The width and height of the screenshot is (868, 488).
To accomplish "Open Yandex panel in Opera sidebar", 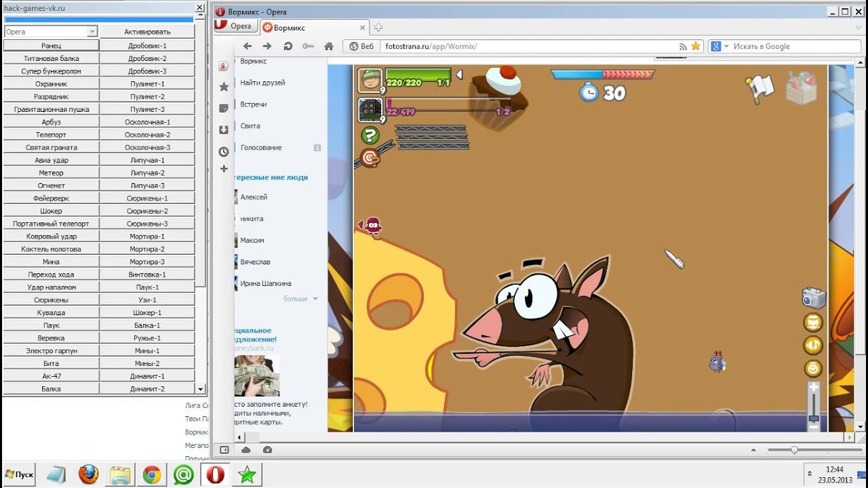I will click(223, 66).
